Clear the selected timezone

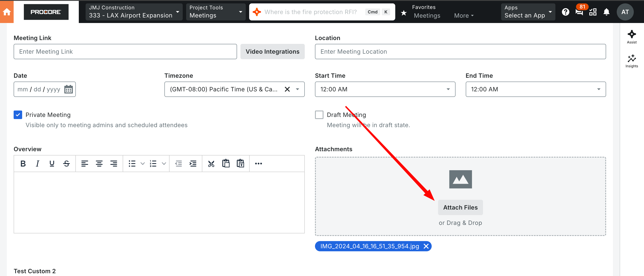point(287,89)
